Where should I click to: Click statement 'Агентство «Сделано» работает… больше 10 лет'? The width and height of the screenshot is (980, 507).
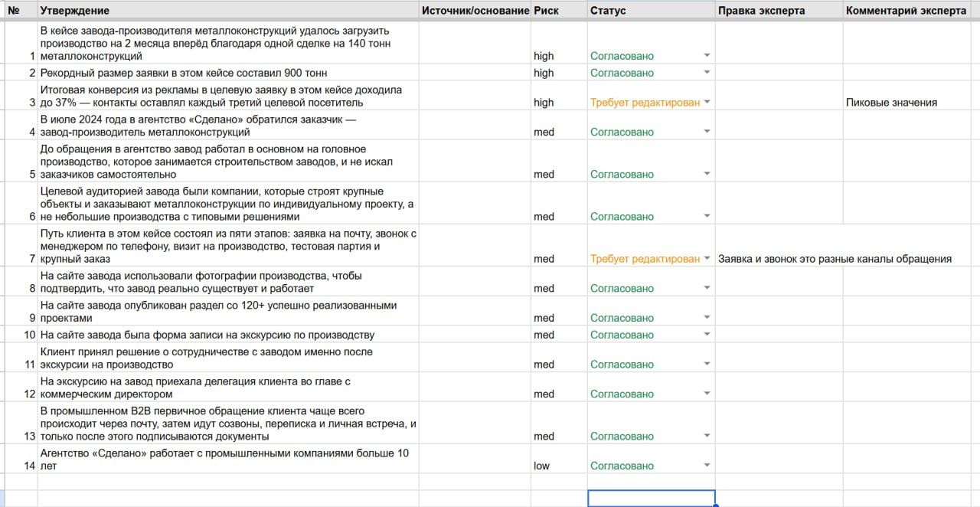click(228, 459)
